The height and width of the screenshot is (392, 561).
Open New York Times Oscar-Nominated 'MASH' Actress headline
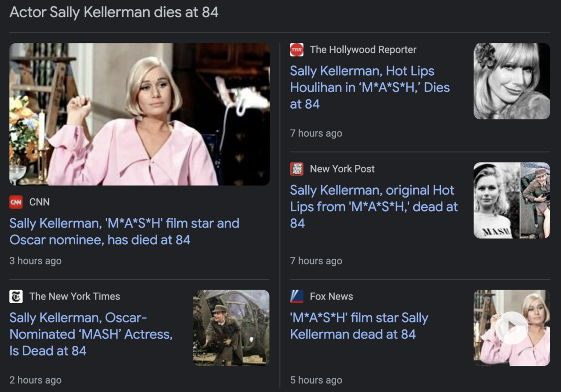pos(91,334)
